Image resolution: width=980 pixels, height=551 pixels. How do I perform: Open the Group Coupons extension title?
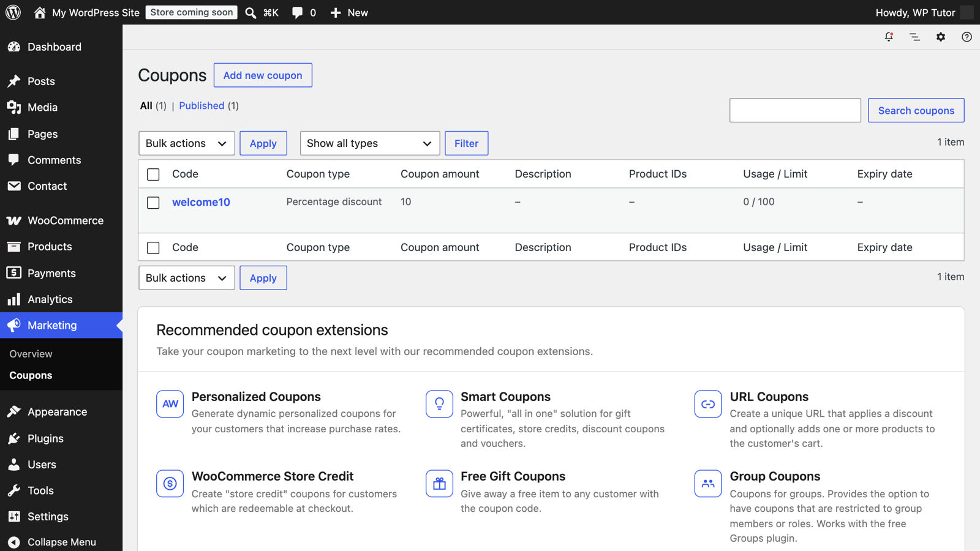(x=775, y=476)
